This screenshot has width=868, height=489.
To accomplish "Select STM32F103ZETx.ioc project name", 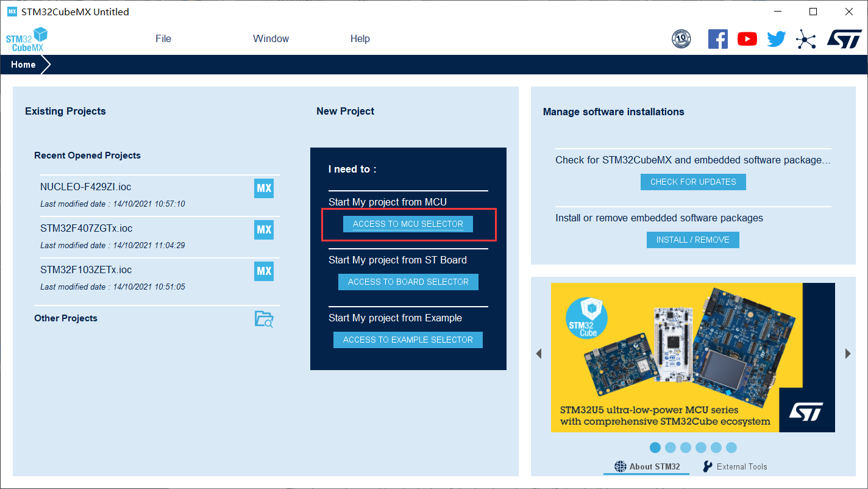I will click(x=86, y=269).
